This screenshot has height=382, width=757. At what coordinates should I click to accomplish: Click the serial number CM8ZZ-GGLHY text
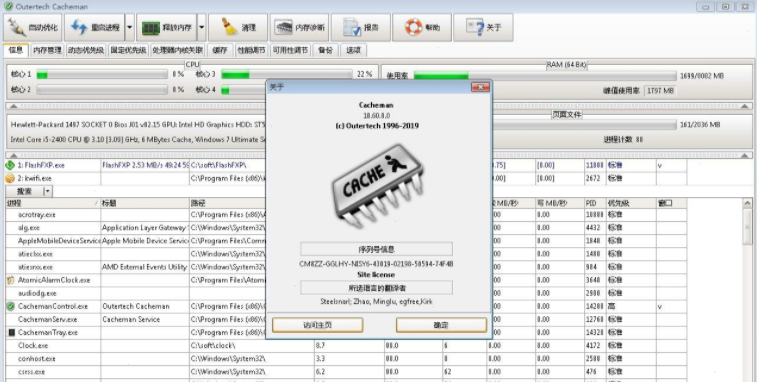pyautogui.click(x=376, y=264)
